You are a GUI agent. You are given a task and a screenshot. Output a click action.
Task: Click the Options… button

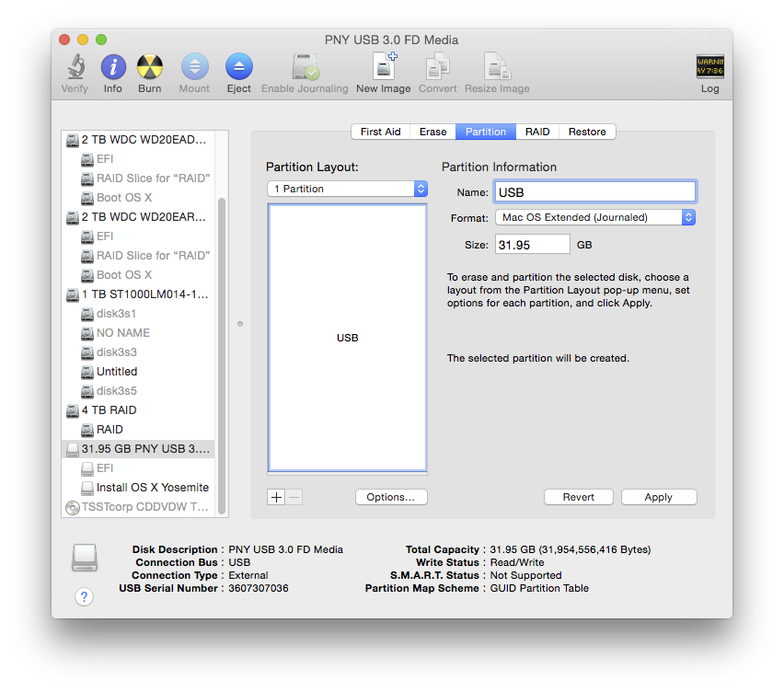[x=391, y=497]
